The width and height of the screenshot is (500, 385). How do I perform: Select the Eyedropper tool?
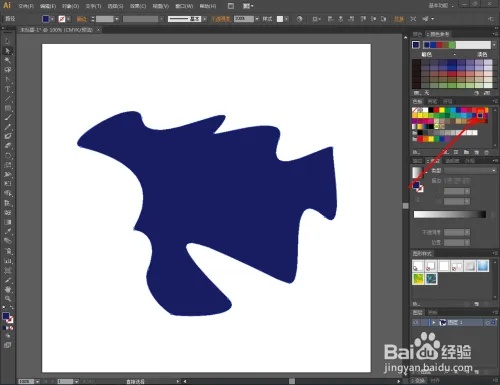tap(7, 231)
